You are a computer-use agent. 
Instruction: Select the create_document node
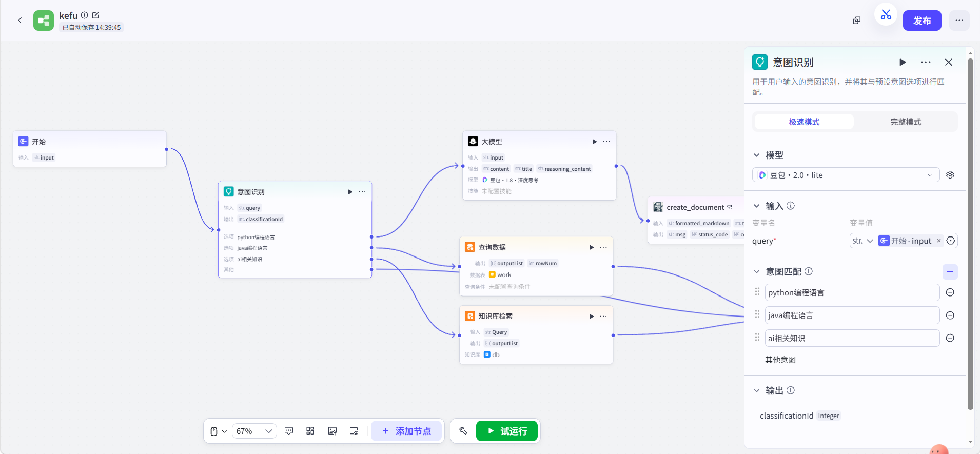[x=696, y=220]
